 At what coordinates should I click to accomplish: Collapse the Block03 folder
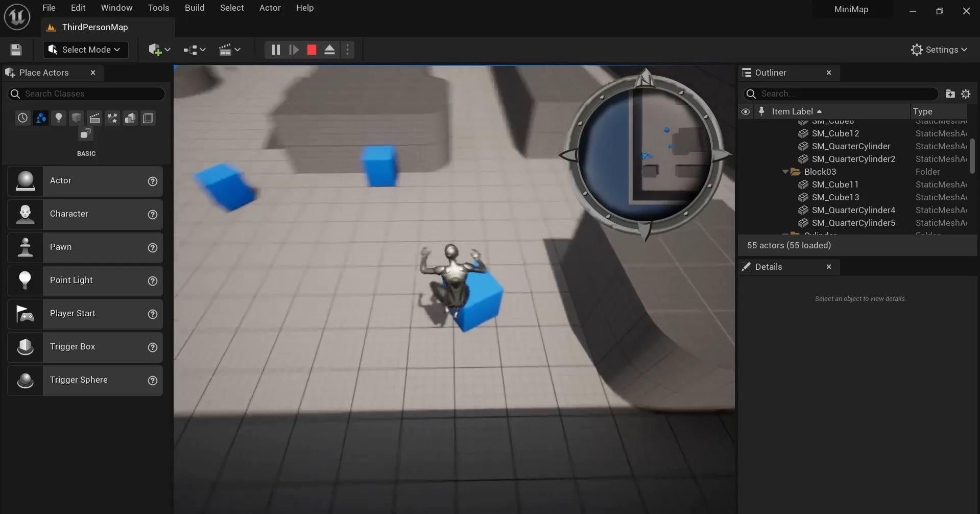pos(785,172)
